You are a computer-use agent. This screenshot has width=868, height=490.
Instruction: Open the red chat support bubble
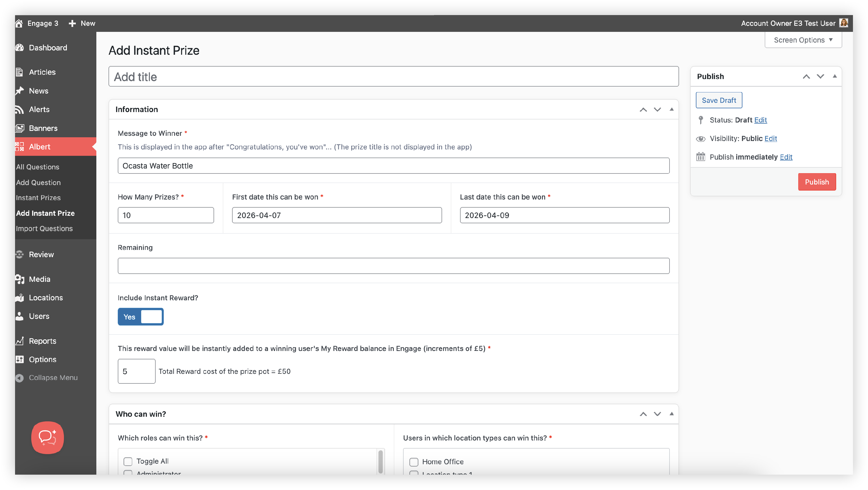coord(47,437)
